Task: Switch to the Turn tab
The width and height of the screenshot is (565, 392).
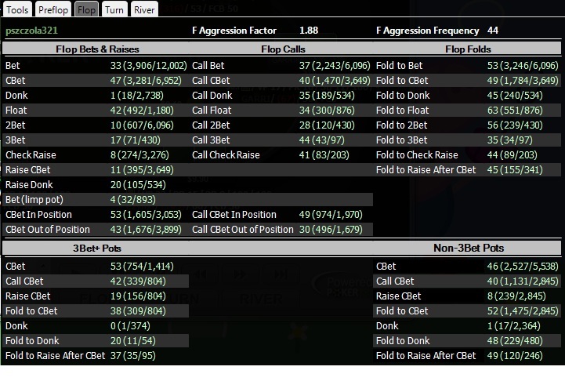Action: 114,9
